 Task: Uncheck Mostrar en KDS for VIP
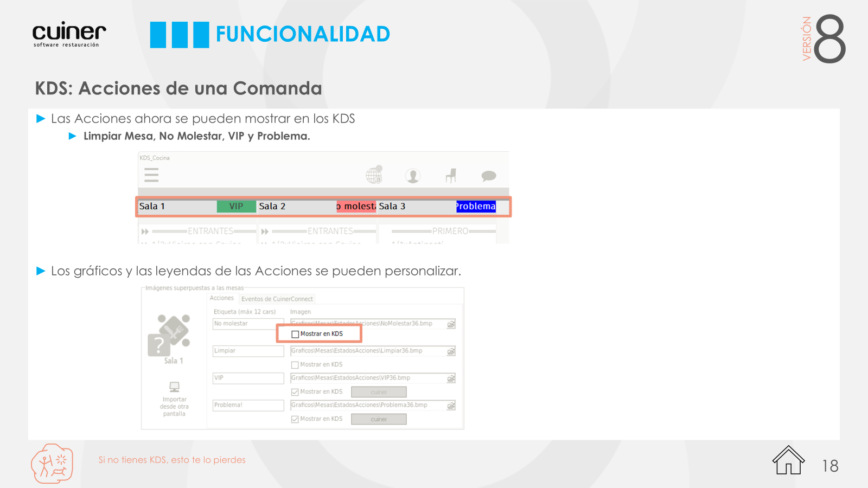[295, 392]
